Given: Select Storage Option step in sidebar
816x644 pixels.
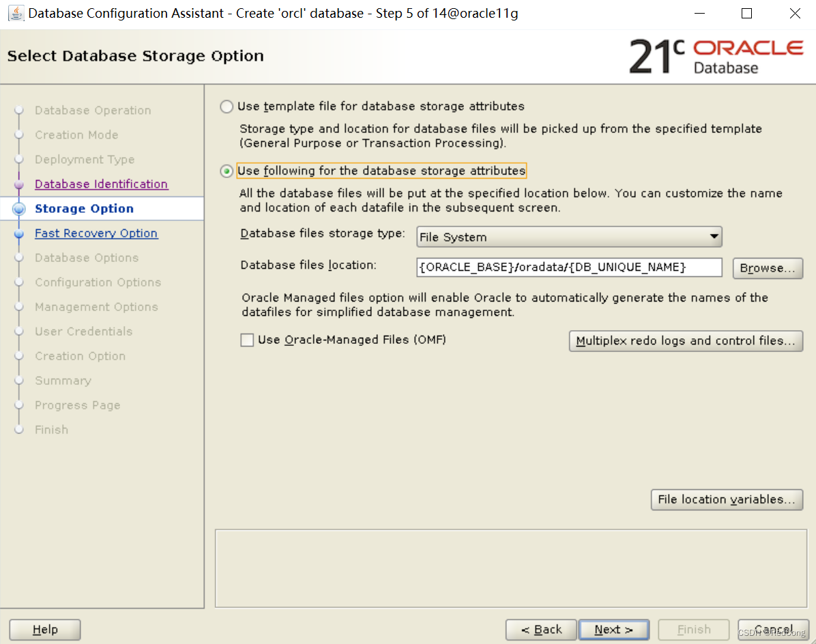Looking at the screenshot, I should (x=85, y=209).
